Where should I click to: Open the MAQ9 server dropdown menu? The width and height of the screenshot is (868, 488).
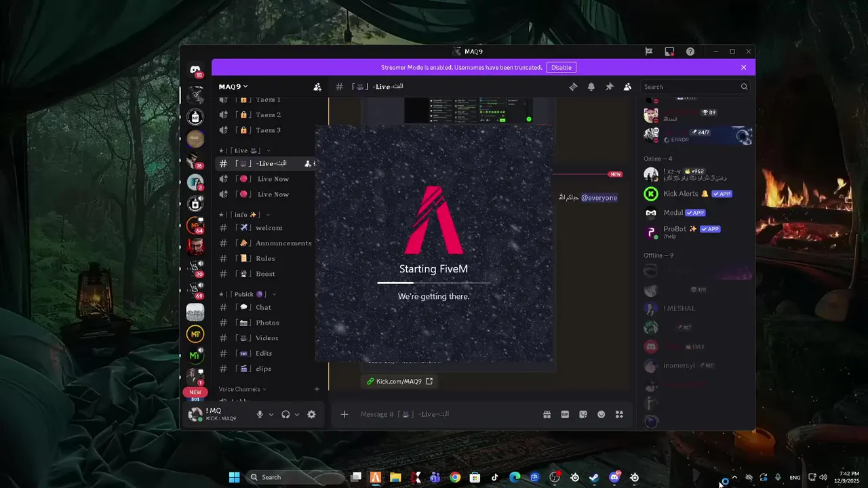(233, 87)
